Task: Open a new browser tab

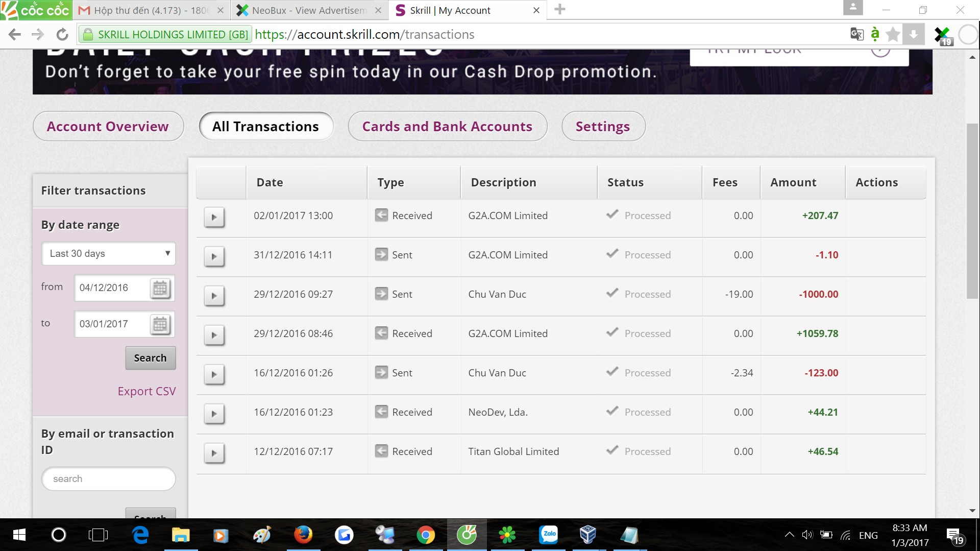Action: tap(560, 10)
